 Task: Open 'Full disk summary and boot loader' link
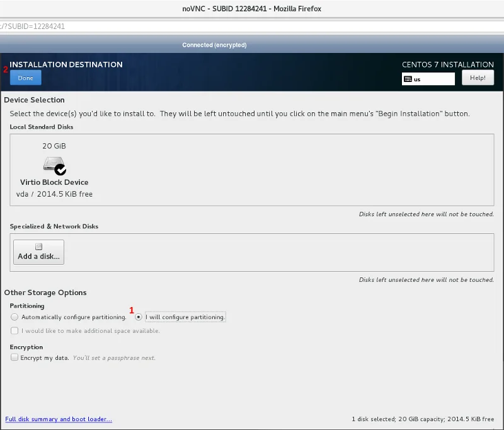(59, 419)
